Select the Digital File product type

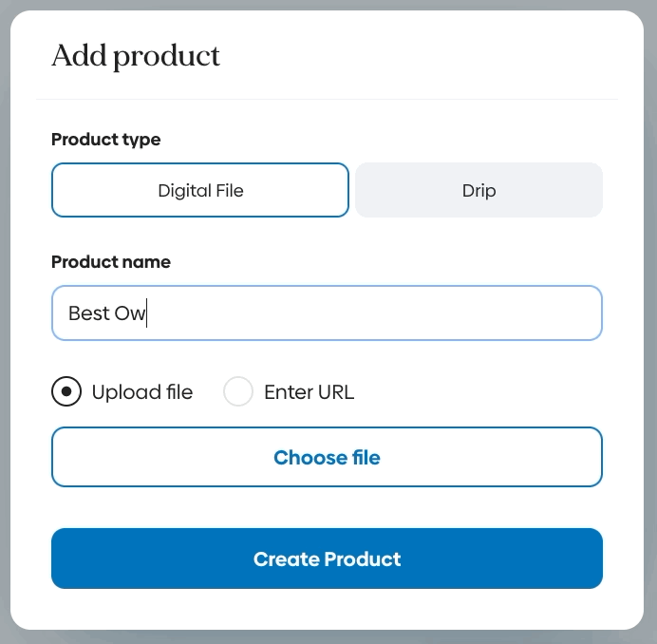click(200, 190)
